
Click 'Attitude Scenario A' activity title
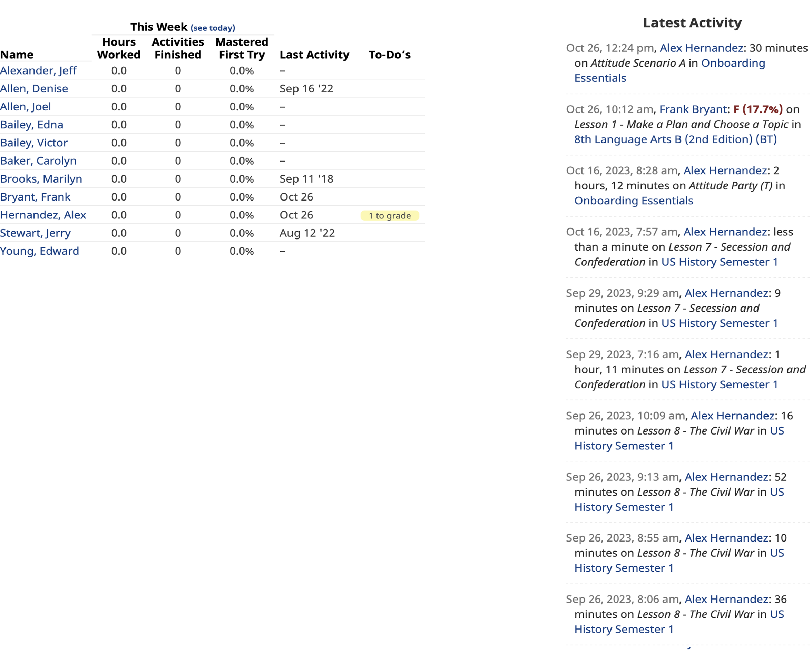point(638,63)
